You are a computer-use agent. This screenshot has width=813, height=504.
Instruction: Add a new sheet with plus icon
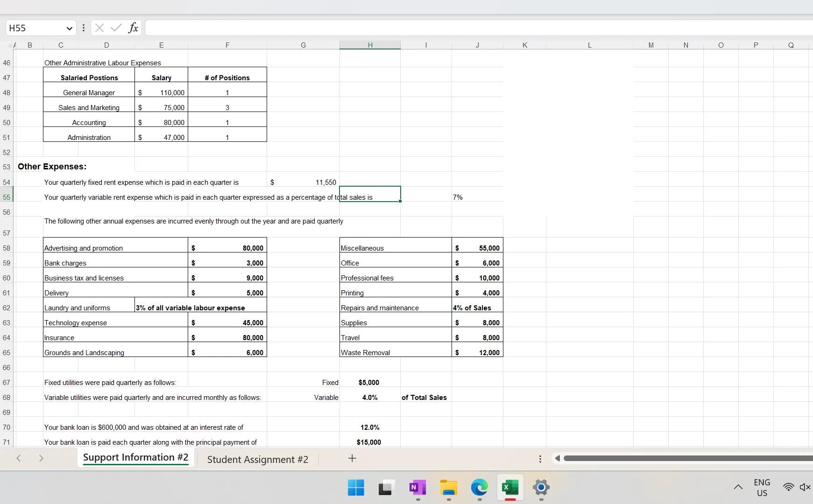[x=352, y=458]
